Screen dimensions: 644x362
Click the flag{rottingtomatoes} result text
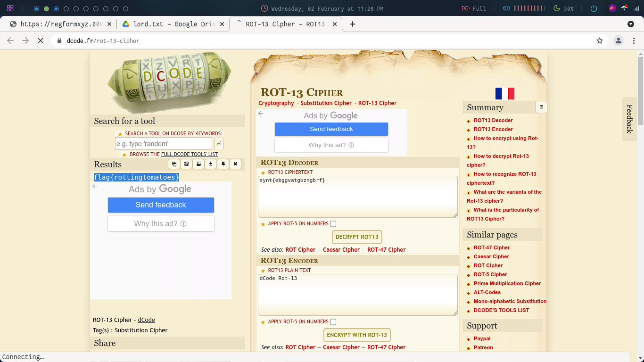(137, 177)
